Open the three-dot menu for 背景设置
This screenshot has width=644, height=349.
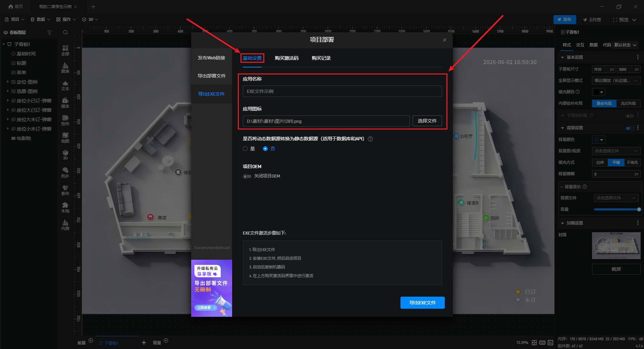pos(638,128)
